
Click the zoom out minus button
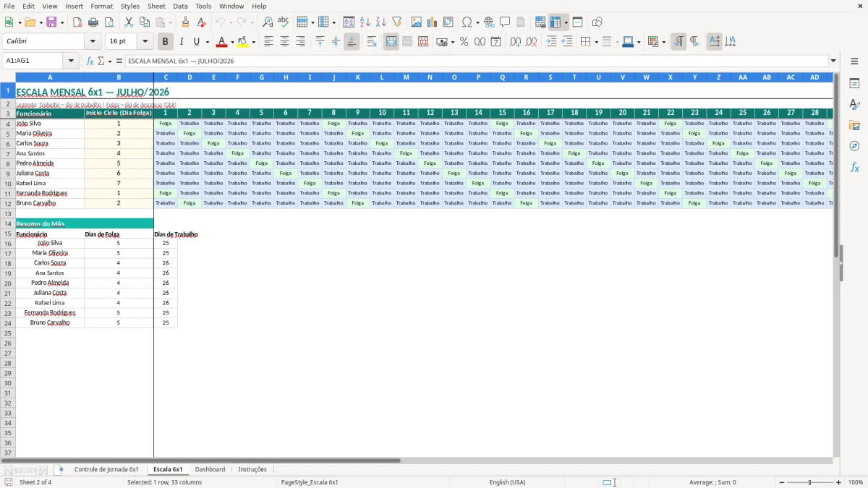pos(781,482)
